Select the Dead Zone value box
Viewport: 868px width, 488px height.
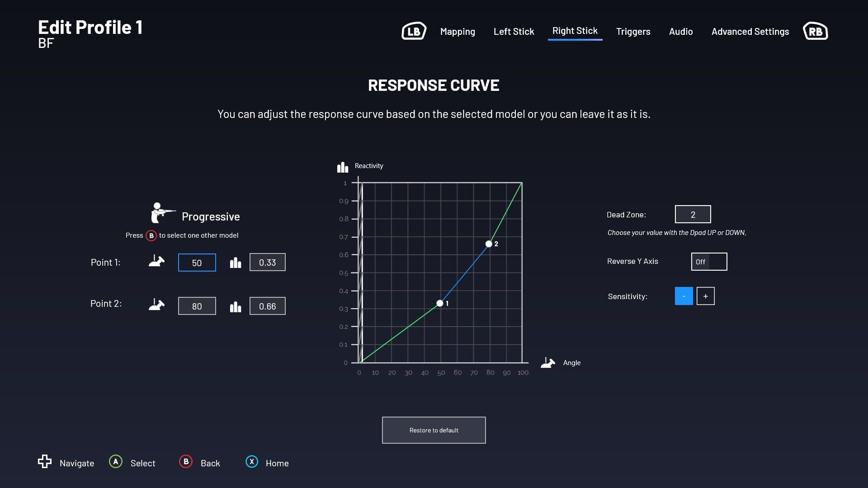[693, 214]
